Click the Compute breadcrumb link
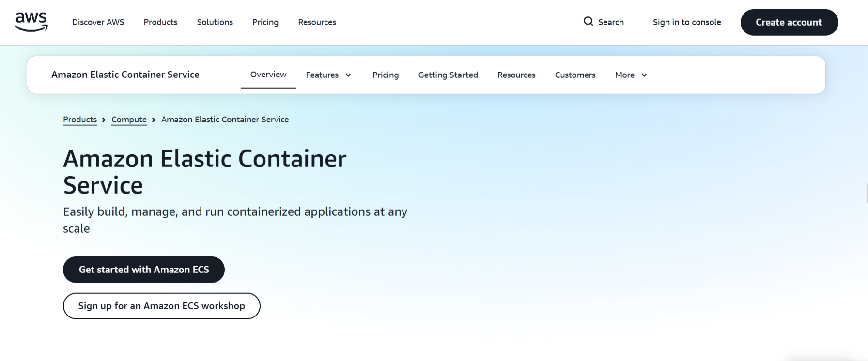 (x=129, y=120)
